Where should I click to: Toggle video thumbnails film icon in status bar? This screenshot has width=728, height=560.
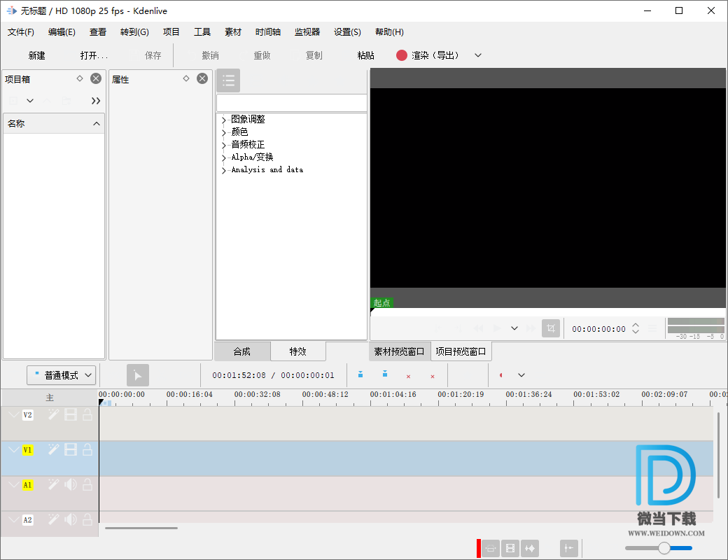coord(510,548)
